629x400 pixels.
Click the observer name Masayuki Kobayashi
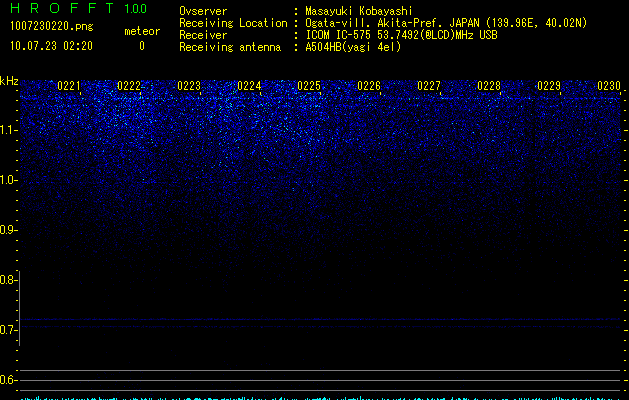[359, 11]
